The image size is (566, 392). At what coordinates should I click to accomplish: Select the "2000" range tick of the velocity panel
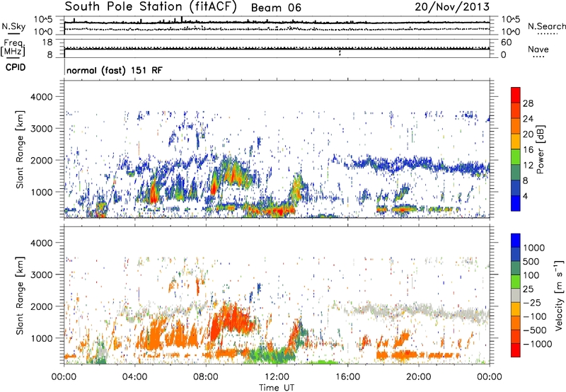click(41, 306)
